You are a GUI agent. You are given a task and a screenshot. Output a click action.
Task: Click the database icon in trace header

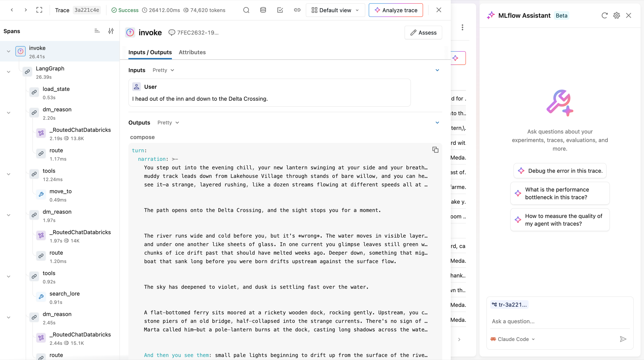click(x=263, y=10)
